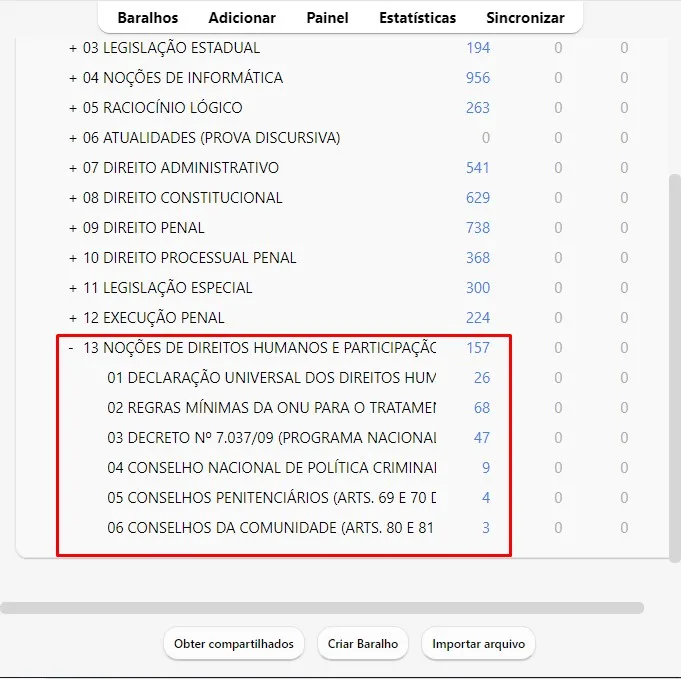Click the Criar Baralho button
681x679 pixels.
363,643
